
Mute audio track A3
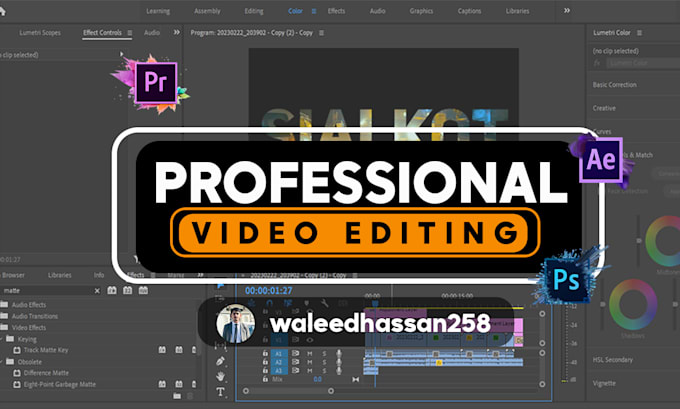310,371
